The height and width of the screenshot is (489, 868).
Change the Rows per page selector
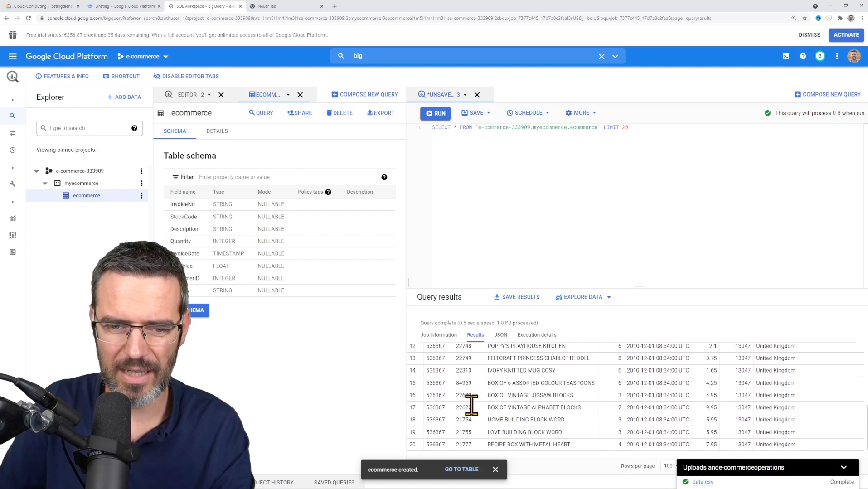(x=669, y=466)
